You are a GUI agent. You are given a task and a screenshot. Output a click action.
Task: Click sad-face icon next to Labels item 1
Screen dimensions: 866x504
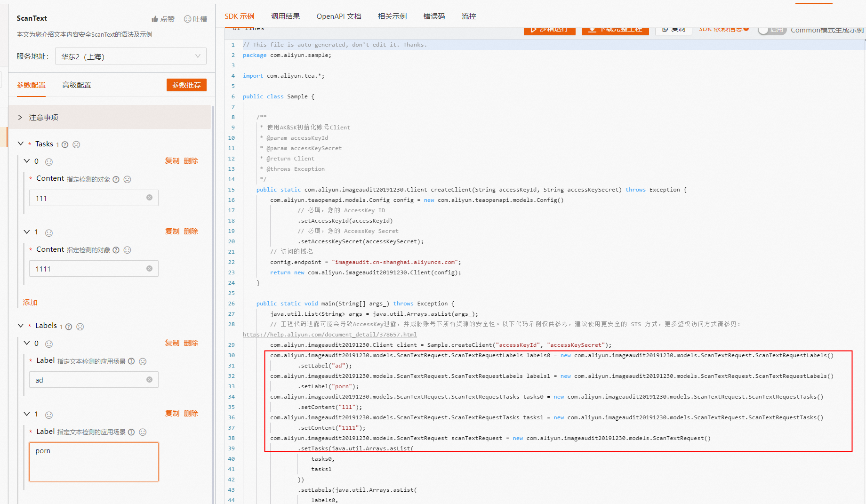pyautogui.click(x=49, y=415)
